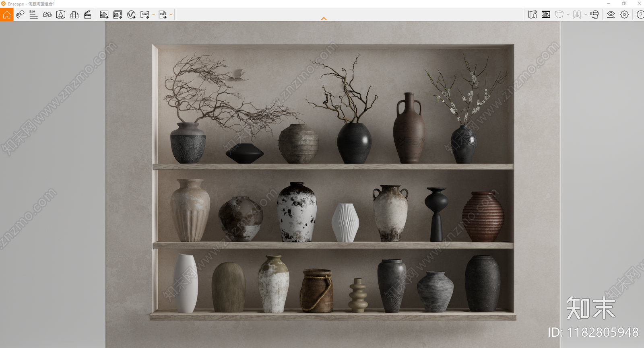Export a 360° panorama

click(145, 15)
